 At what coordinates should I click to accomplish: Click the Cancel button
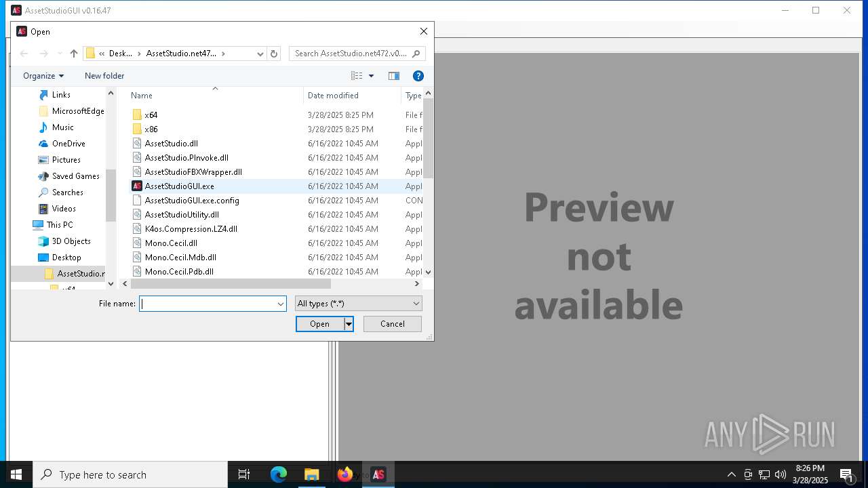(x=393, y=324)
